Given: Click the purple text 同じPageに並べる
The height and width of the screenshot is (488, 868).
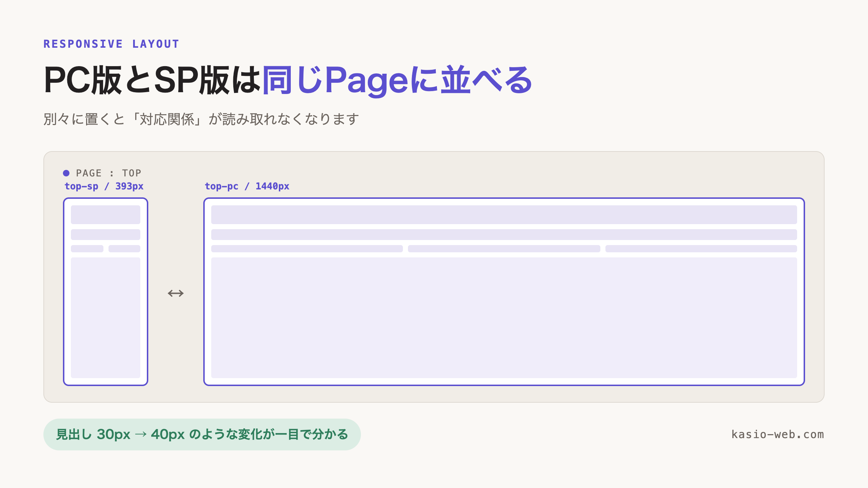Looking at the screenshot, I should coord(397,81).
